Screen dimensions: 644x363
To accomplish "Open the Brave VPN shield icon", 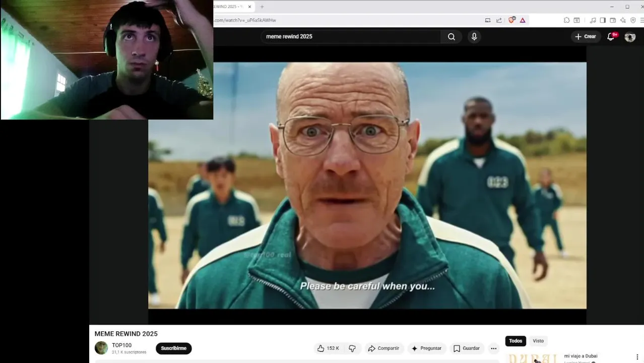I will coord(633,20).
